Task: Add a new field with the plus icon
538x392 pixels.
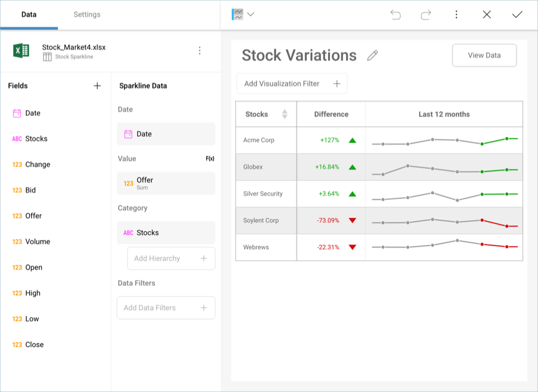Action: pos(97,85)
